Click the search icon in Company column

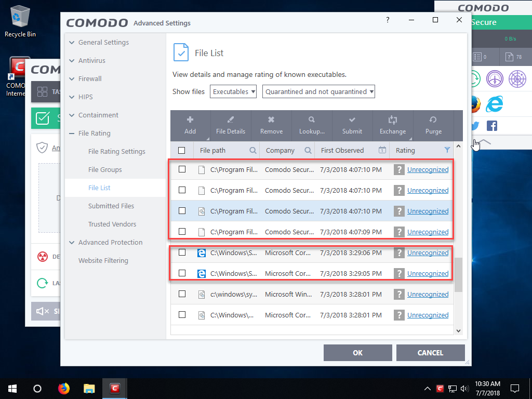tap(308, 150)
